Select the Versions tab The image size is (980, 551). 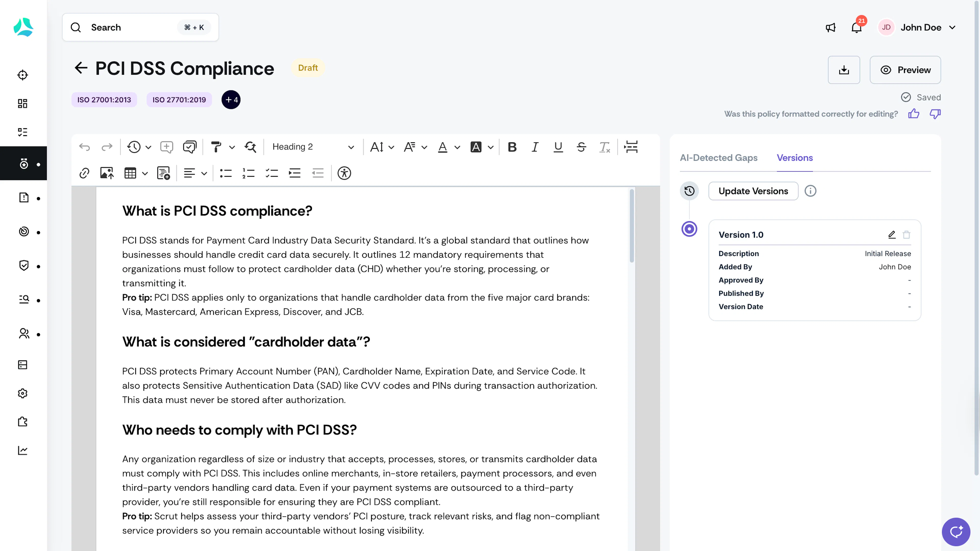[x=795, y=158]
